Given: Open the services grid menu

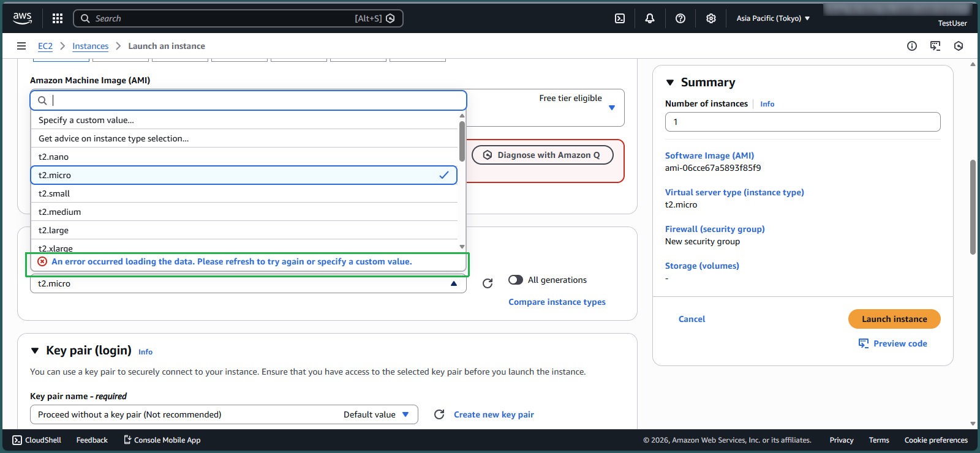Looking at the screenshot, I should [58, 18].
